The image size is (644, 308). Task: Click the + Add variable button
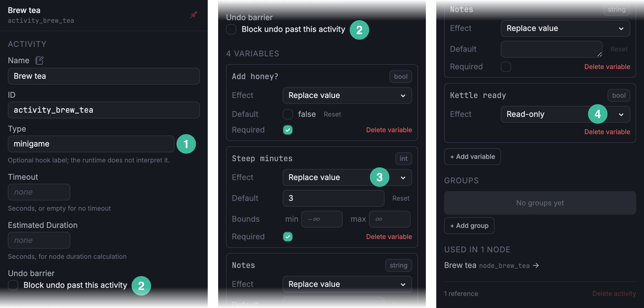click(472, 157)
